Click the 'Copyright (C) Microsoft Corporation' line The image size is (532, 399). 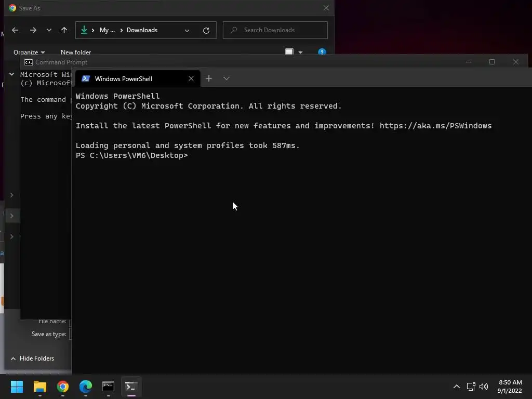click(209, 106)
